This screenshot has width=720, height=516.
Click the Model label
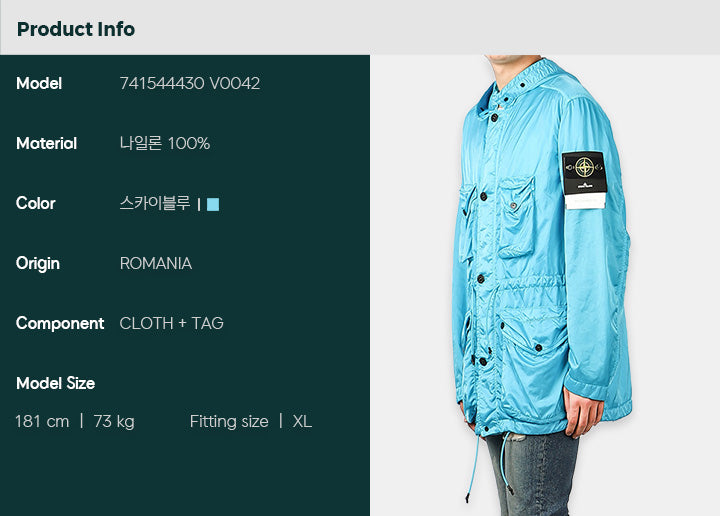pos(39,83)
